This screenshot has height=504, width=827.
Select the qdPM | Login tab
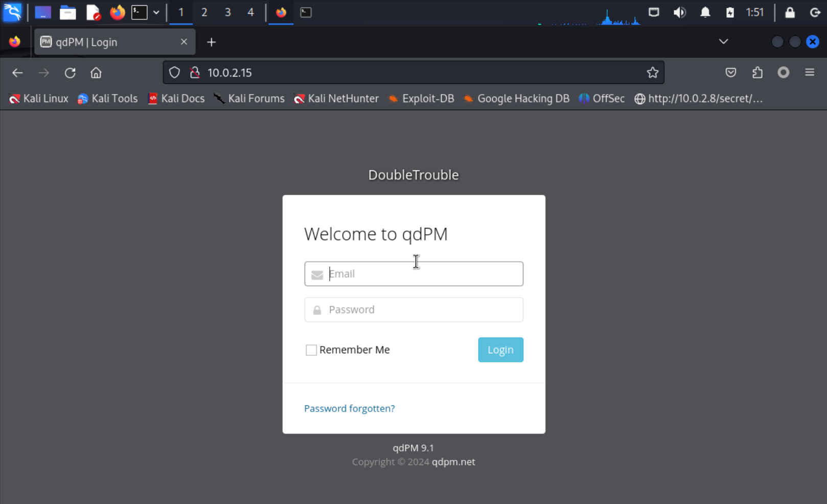114,42
